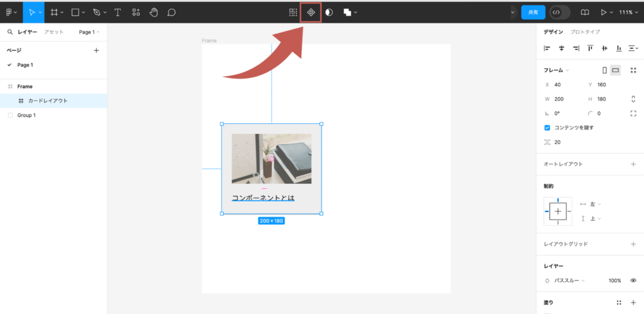
Task: Add レイアウトグリッド with plus button
Action: (633, 244)
